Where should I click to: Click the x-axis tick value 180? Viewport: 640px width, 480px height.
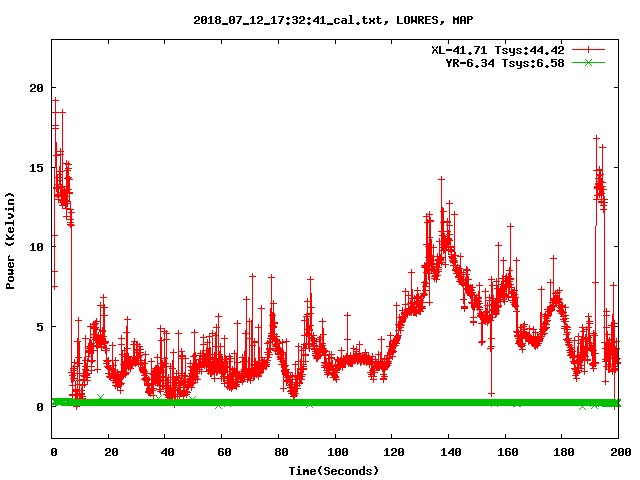564,452
